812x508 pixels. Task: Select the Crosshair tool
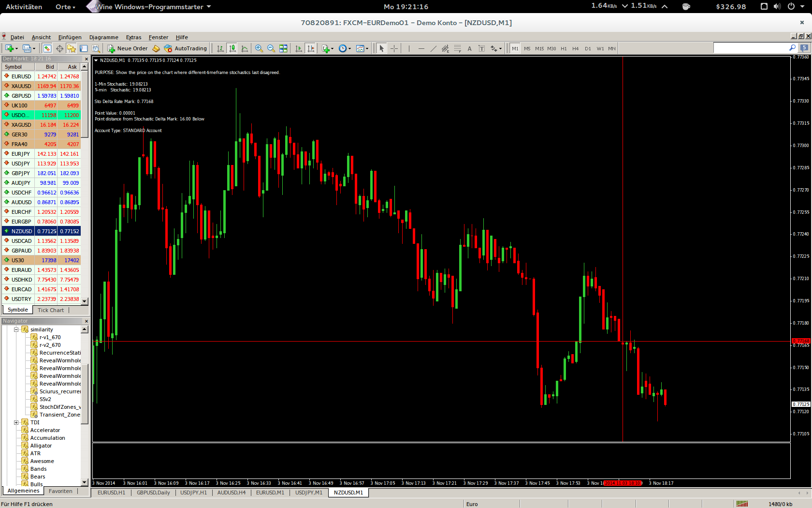pos(394,48)
